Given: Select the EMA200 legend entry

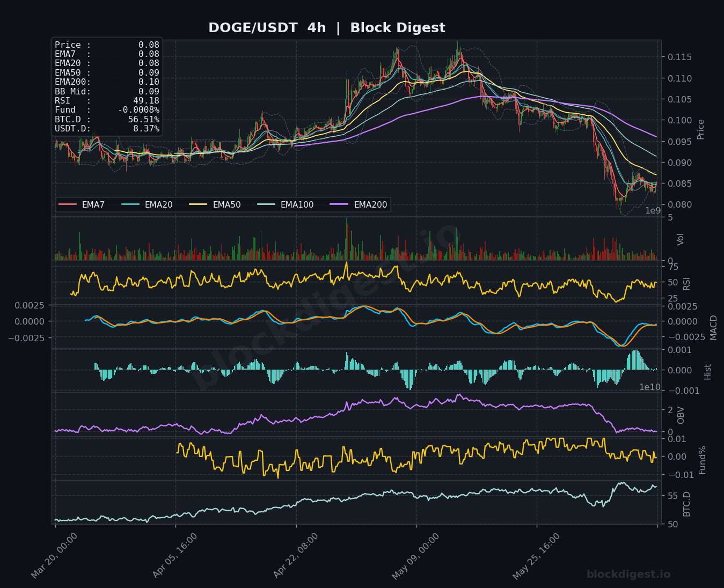Looking at the screenshot, I should point(359,204).
